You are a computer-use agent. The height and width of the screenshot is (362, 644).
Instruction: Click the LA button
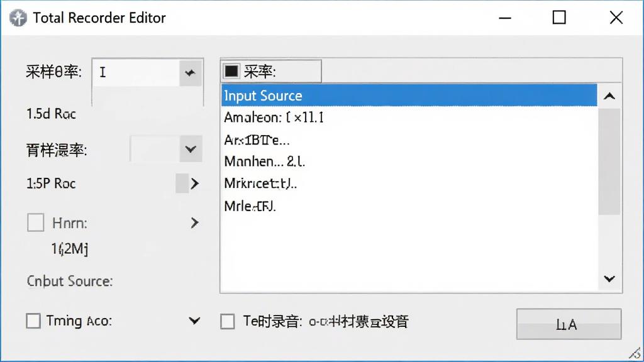pyautogui.click(x=569, y=324)
